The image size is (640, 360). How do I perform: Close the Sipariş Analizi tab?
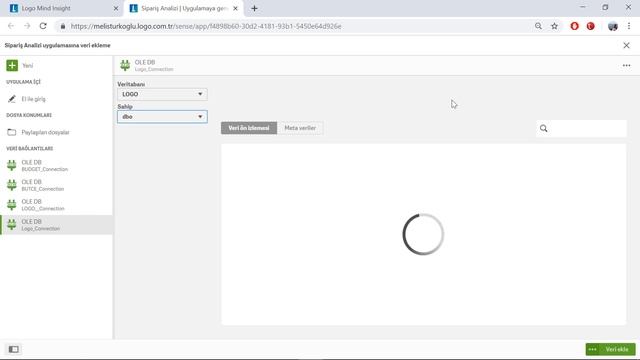tap(235, 8)
